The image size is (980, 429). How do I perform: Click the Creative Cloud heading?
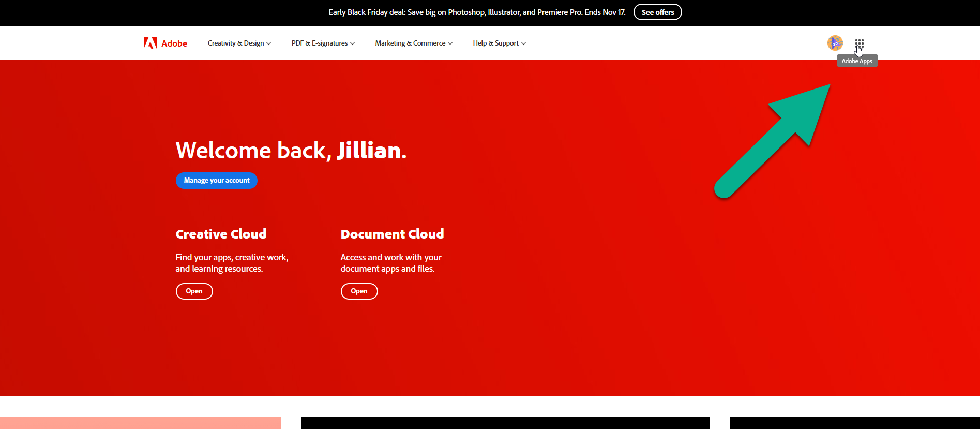click(221, 234)
